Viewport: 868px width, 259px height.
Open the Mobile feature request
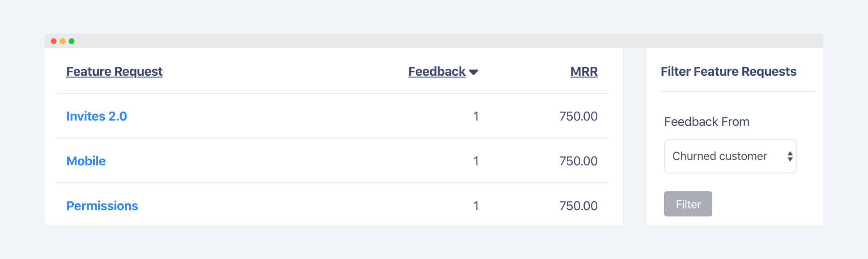pyautogui.click(x=86, y=161)
